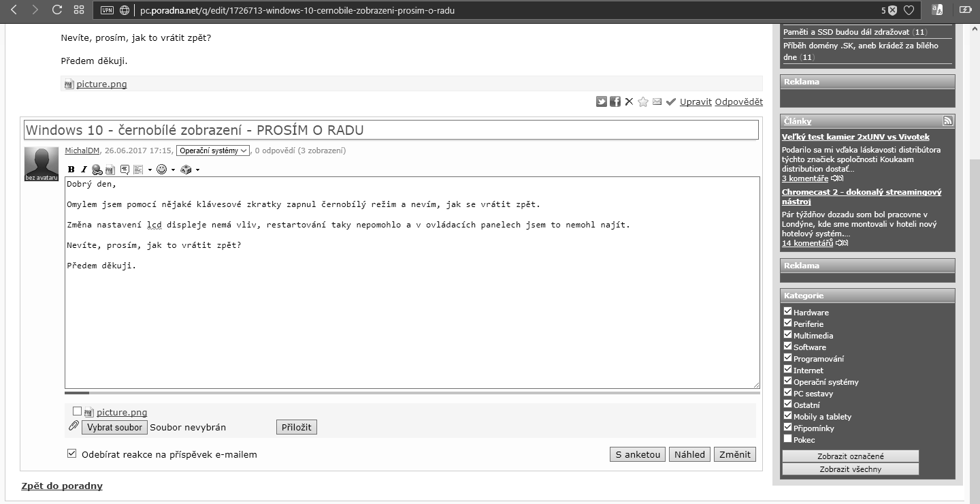Open the Upravit edit link
This screenshot has width=980, height=504.
point(696,101)
